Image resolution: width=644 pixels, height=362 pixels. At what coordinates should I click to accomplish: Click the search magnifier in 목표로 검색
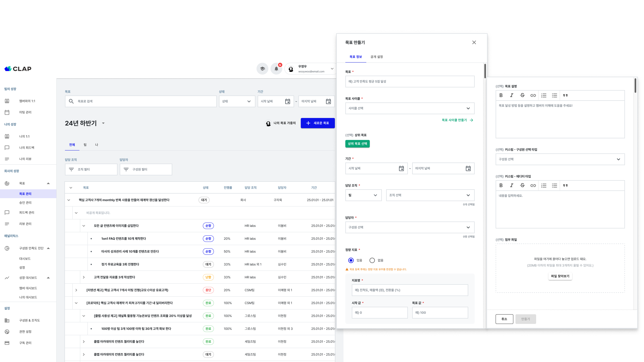tap(71, 101)
